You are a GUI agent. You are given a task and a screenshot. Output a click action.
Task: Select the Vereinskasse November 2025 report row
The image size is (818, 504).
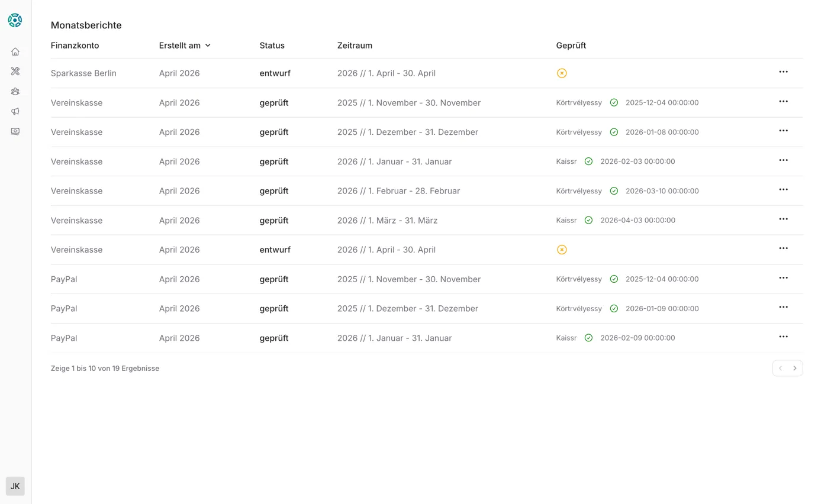click(x=408, y=103)
